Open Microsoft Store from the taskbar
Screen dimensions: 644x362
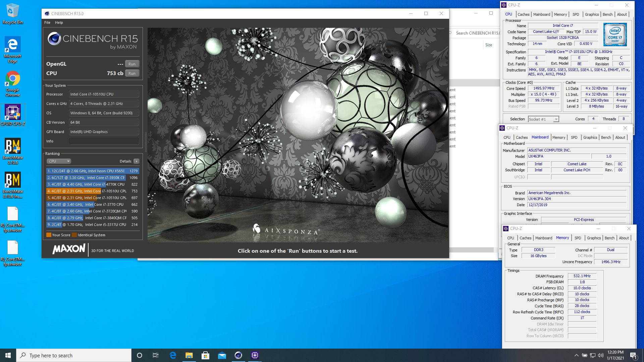click(x=206, y=355)
